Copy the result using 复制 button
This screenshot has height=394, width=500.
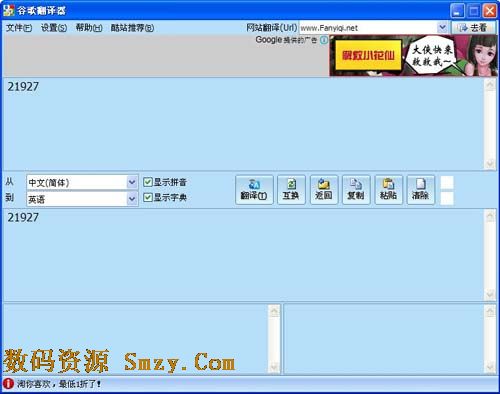coord(356,190)
